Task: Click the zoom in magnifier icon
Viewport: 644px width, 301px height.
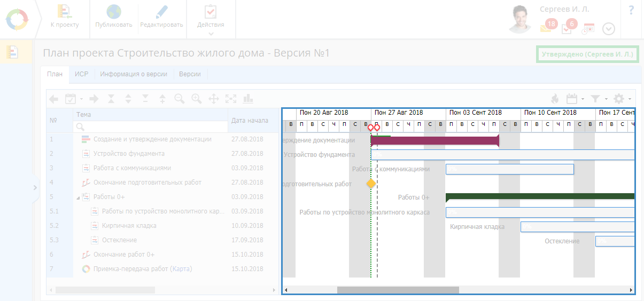Action: click(x=197, y=99)
